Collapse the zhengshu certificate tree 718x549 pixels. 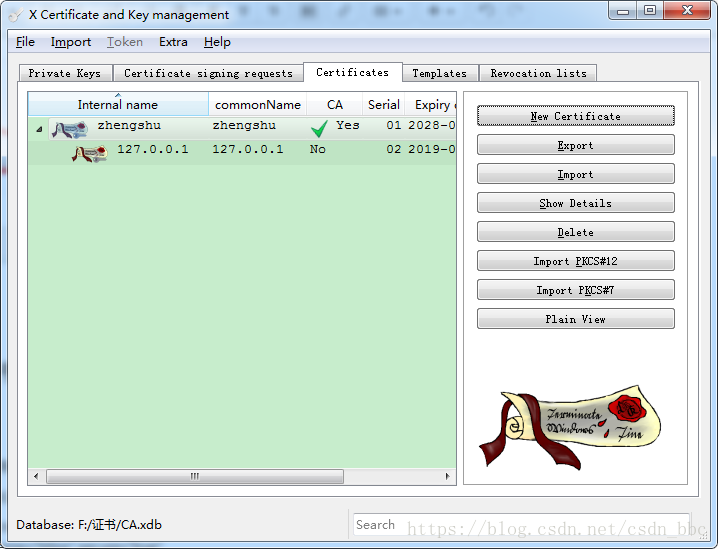[x=39, y=130]
